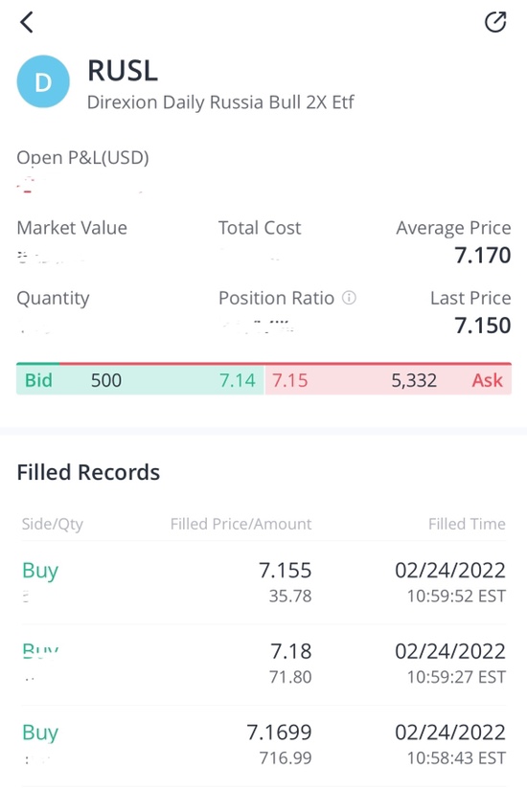
Task: Tap the Ask 7.15 price cell
Action: (x=290, y=381)
